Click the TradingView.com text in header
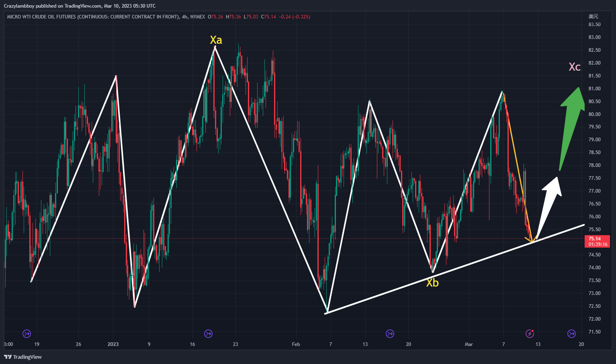 [83, 6]
